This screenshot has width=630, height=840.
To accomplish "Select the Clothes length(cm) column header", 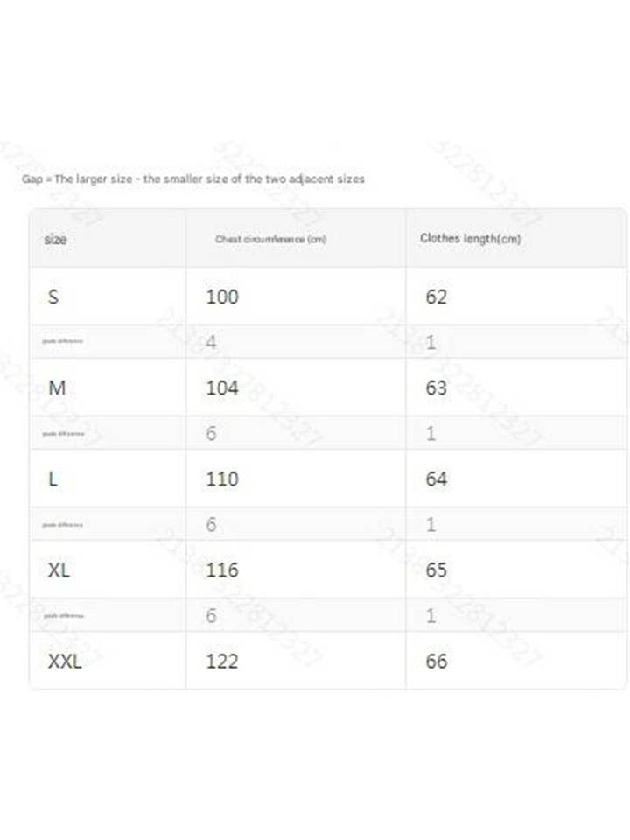I will pos(470,238).
